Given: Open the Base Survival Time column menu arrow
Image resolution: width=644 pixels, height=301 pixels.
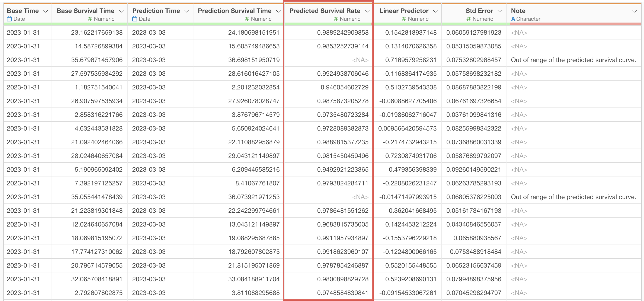Looking at the screenshot, I should coord(121,11).
